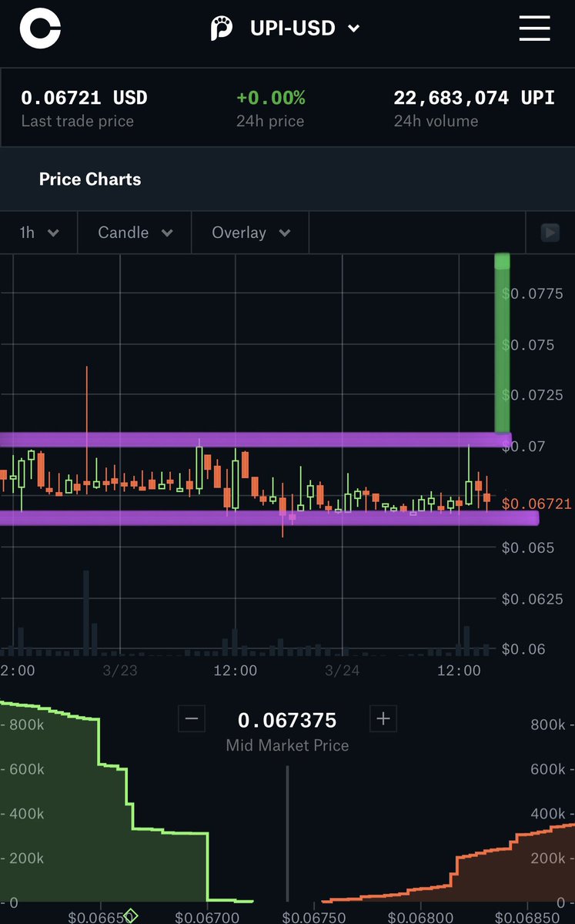This screenshot has height=924, width=575.
Task: Click the Last trade price label
Action: [77, 121]
